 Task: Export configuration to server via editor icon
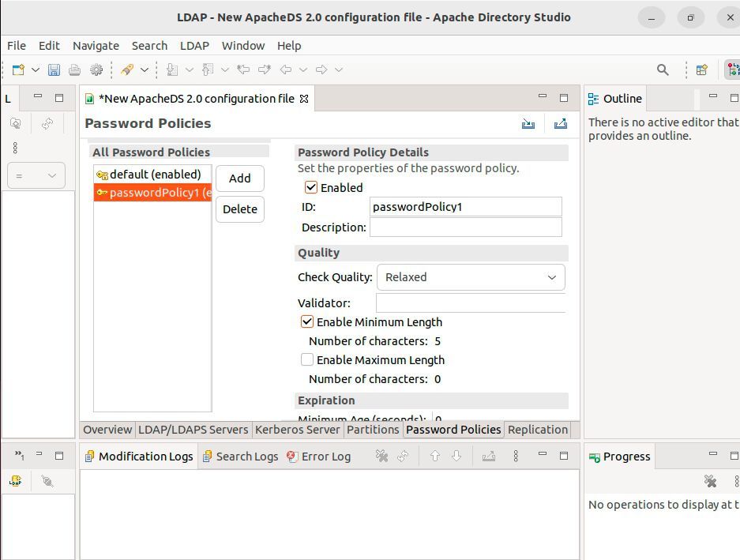(560, 124)
